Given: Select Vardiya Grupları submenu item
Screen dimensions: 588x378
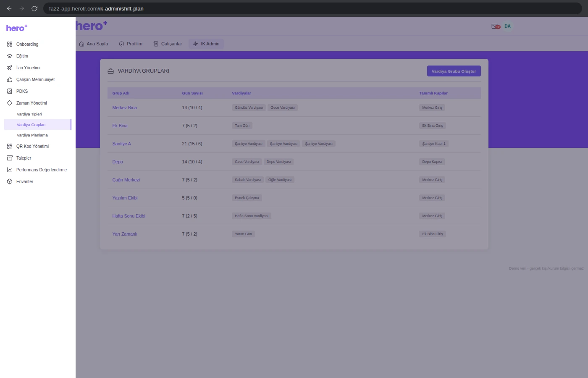Looking at the screenshot, I should 38,125.
